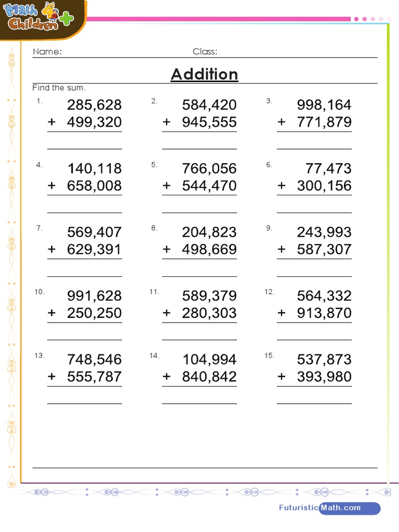Click the plus sign in problem 11

(x=166, y=313)
